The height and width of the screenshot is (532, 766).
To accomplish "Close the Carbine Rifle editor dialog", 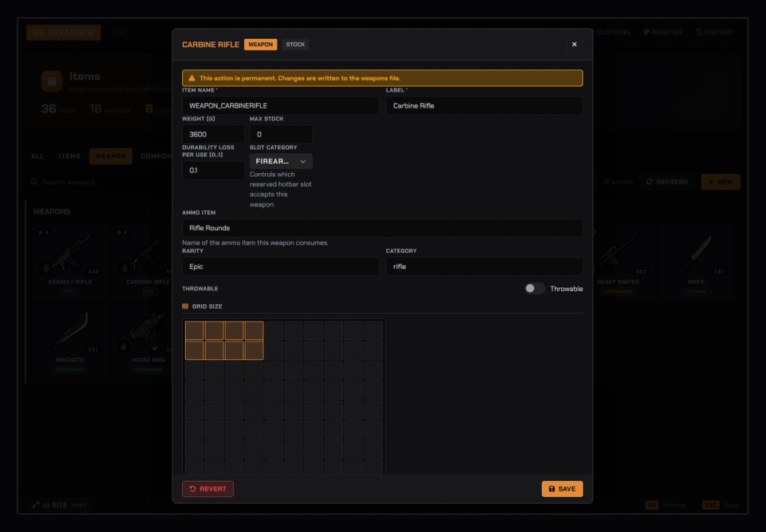I will 574,45.
